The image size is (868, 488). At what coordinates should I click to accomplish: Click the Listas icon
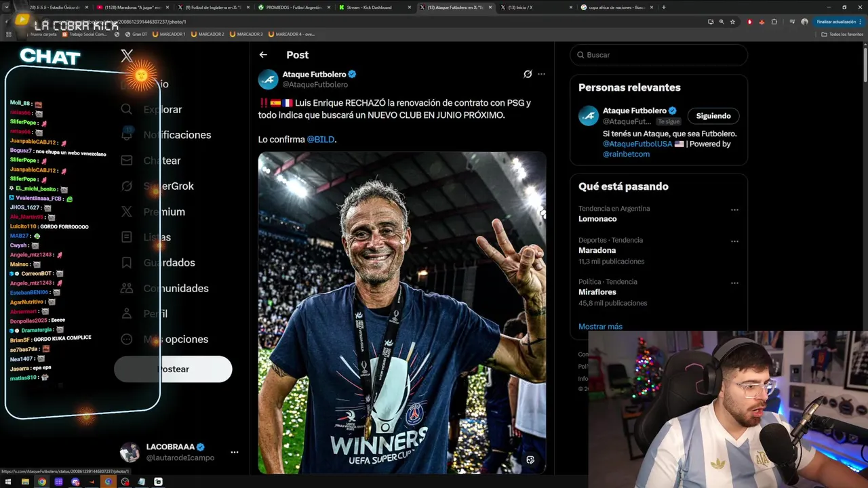coord(127,237)
